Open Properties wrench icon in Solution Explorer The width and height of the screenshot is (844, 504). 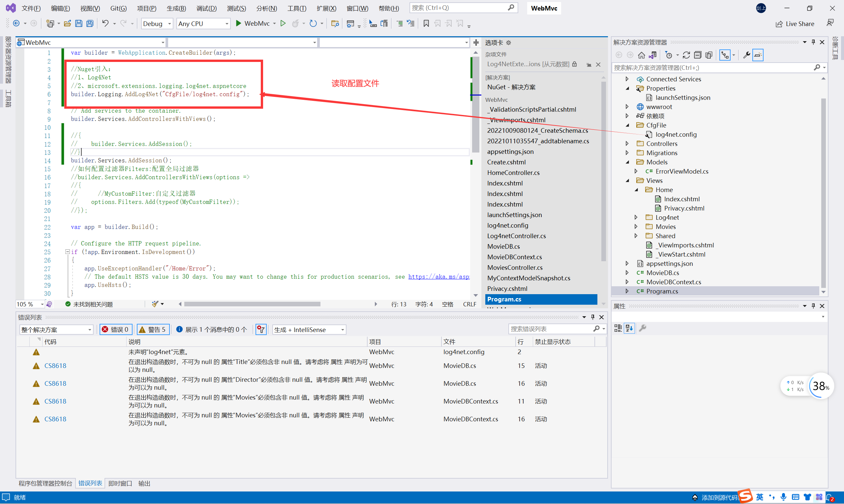[746, 55]
